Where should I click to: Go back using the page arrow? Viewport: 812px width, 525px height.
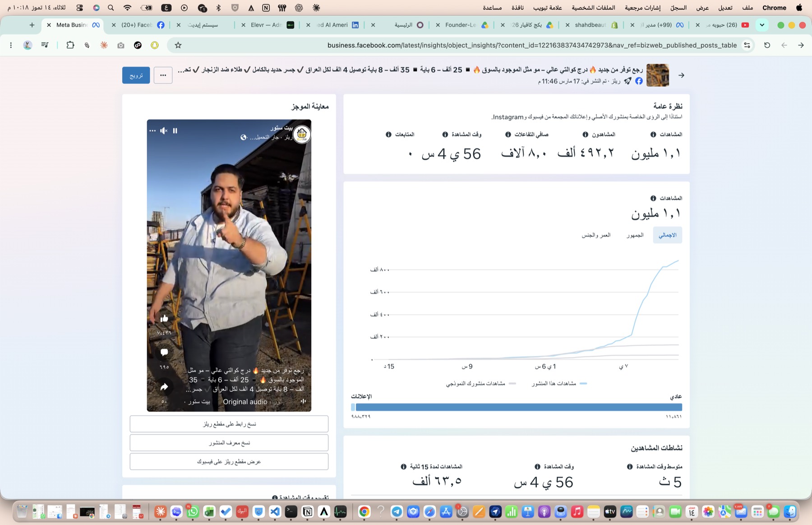click(x=681, y=75)
